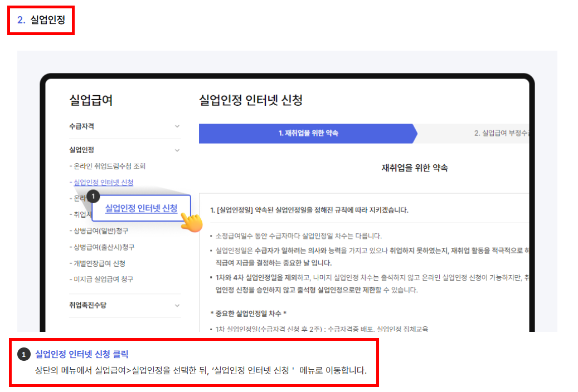The width and height of the screenshot is (578, 392).
Task: Collapse the 실업인정 menu chevron
Action: tap(178, 150)
